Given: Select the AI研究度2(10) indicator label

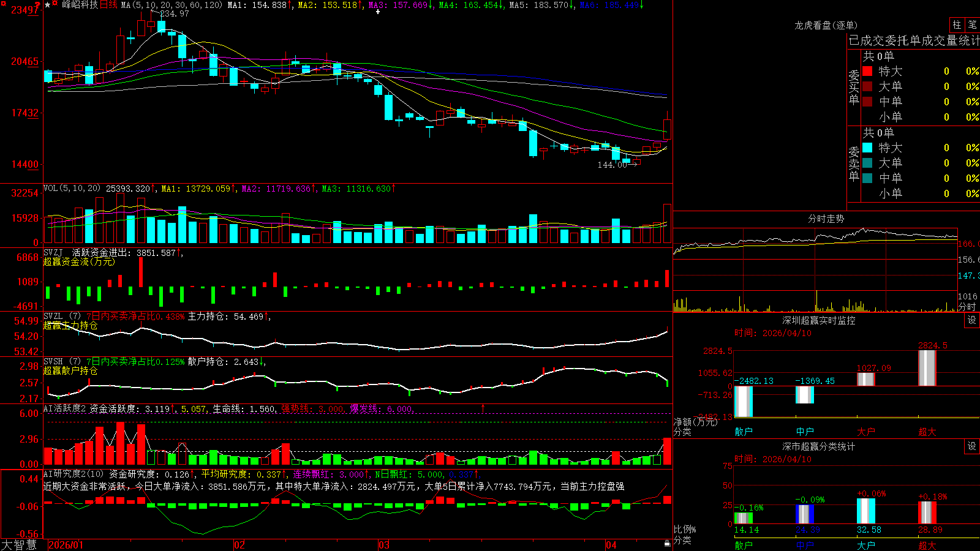Looking at the screenshot, I should tap(73, 474).
